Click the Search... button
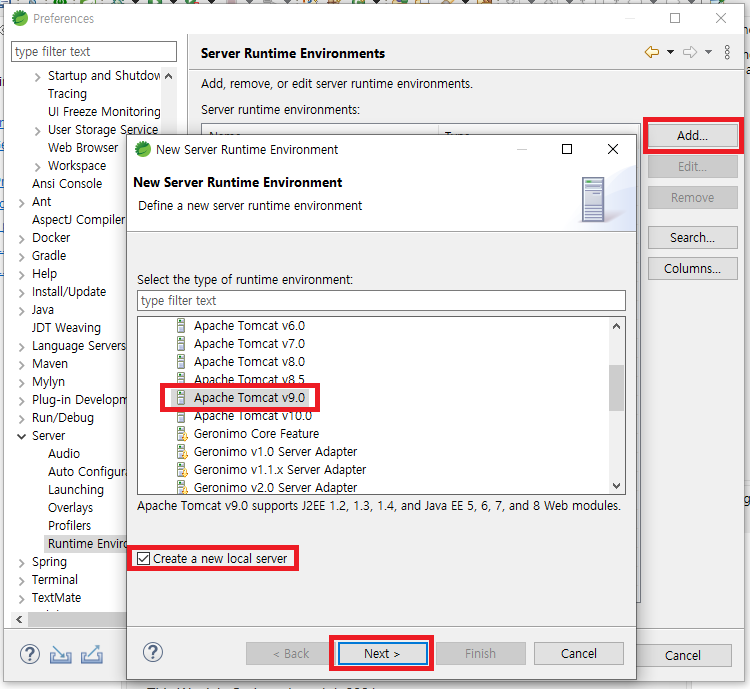The image size is (750, 689). (x=693, y=237)
